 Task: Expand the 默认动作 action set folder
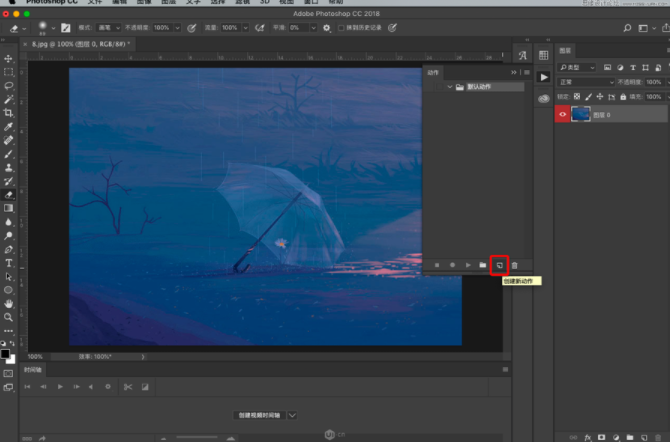450,87
